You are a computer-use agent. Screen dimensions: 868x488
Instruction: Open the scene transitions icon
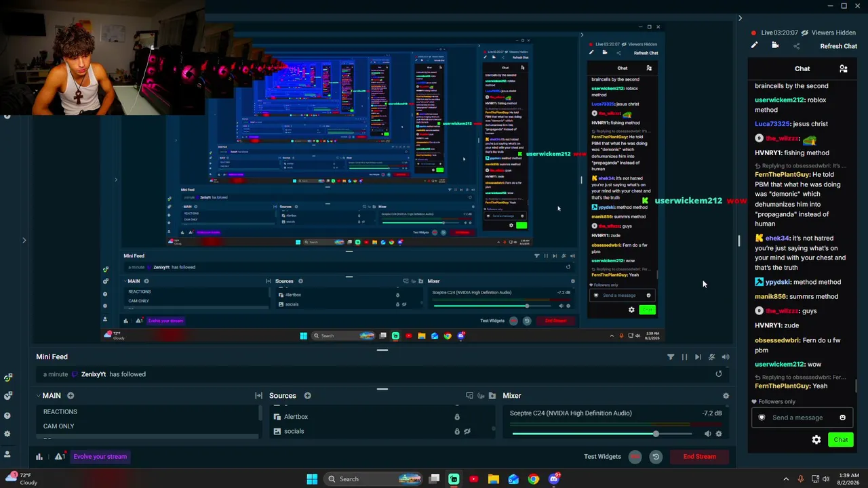tap(258, 396)
